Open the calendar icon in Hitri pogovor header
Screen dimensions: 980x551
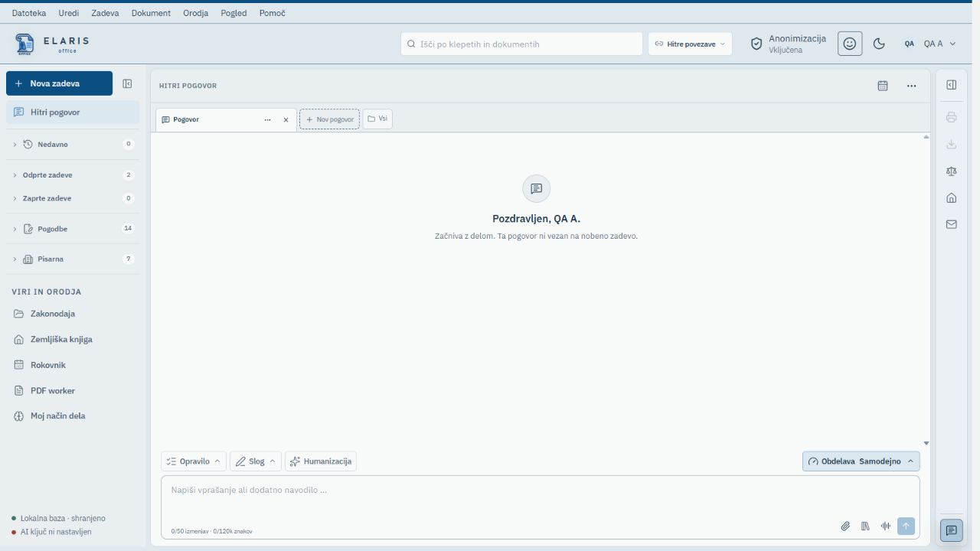tap(883, 86)
